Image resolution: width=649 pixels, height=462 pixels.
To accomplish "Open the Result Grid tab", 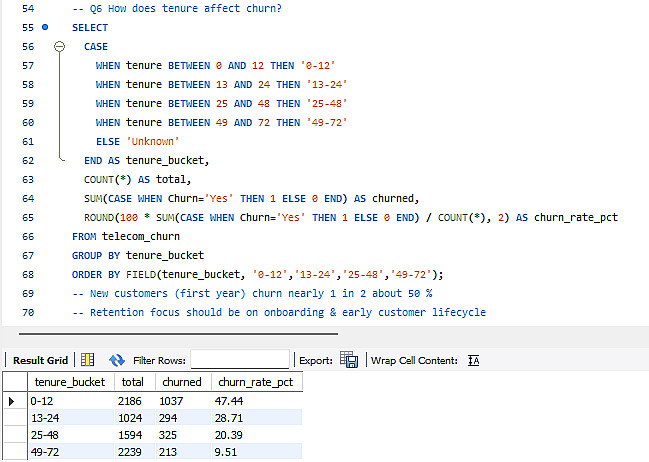I will point(40,361).
